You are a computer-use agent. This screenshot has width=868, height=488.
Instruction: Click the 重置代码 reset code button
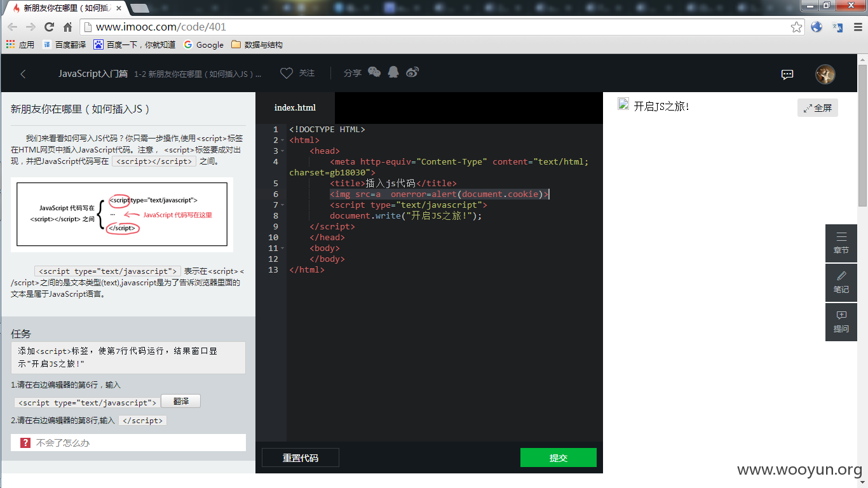coord(301,457)
